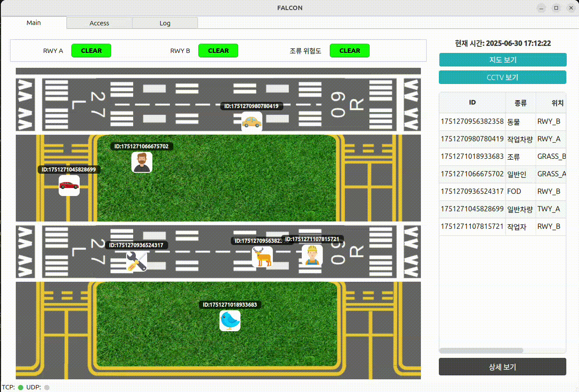Click the UDP connection status indicator
579x392 pixels.
point(47,387)
